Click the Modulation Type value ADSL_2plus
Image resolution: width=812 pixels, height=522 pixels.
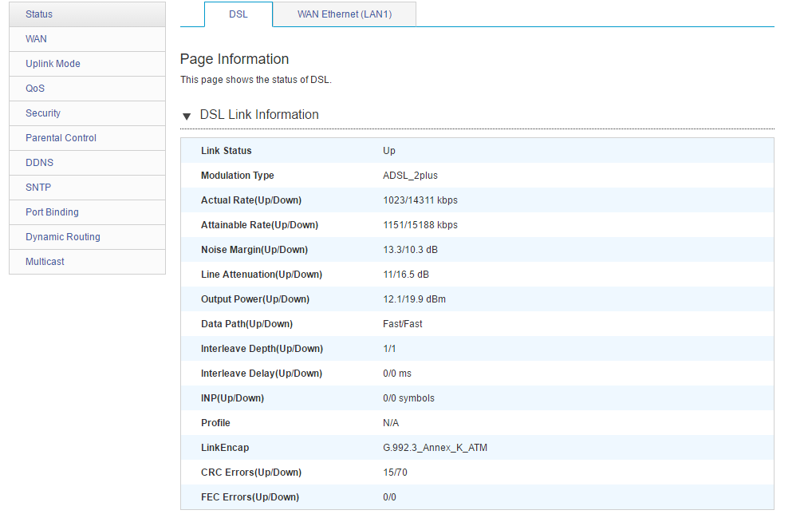pos(410,176)
